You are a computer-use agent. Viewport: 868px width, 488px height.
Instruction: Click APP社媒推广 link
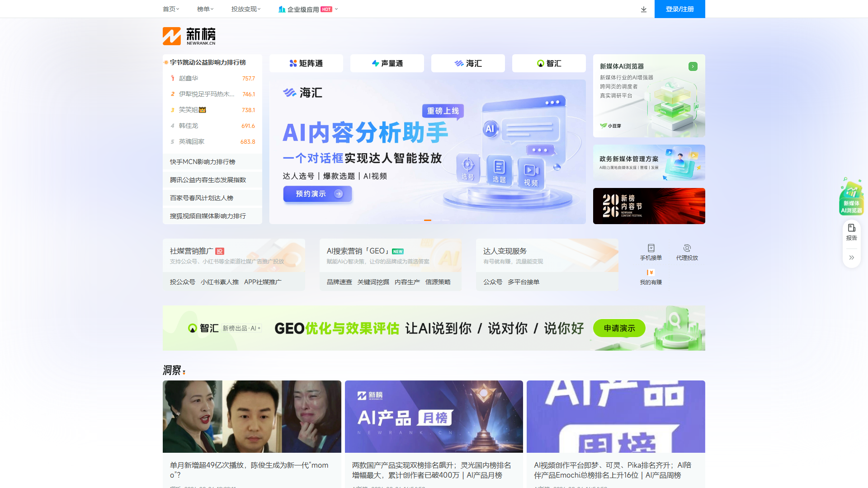[263, 282]
